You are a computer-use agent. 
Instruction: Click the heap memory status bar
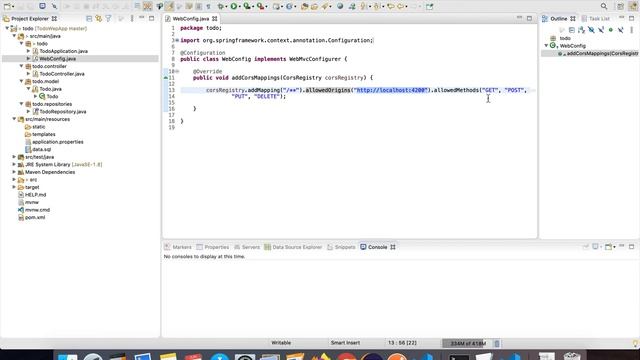pyautogui.click(x=467, y=343)
